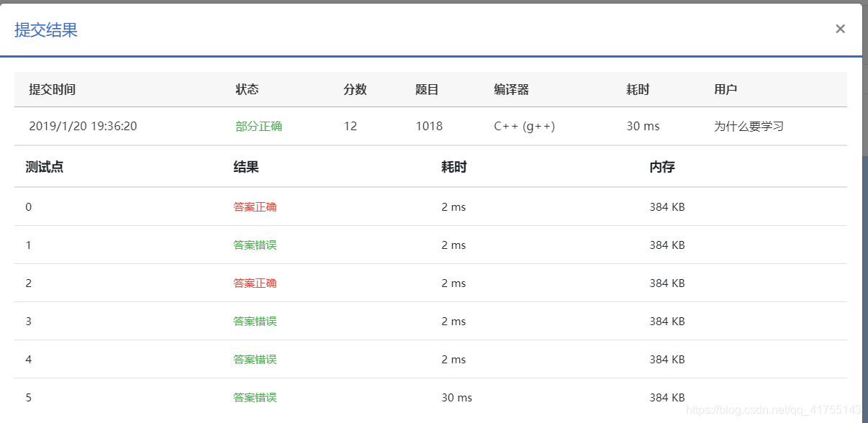Click 答案正确 result for test point 0

(255, 207)
